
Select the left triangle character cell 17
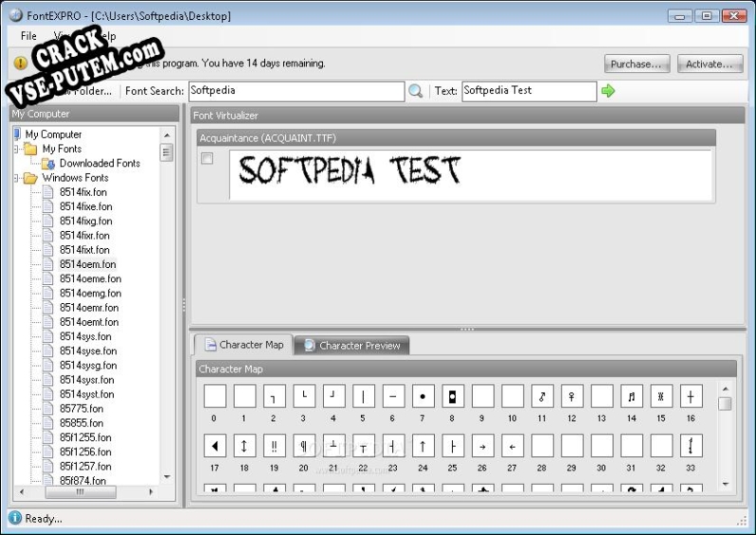coord(215,446)
